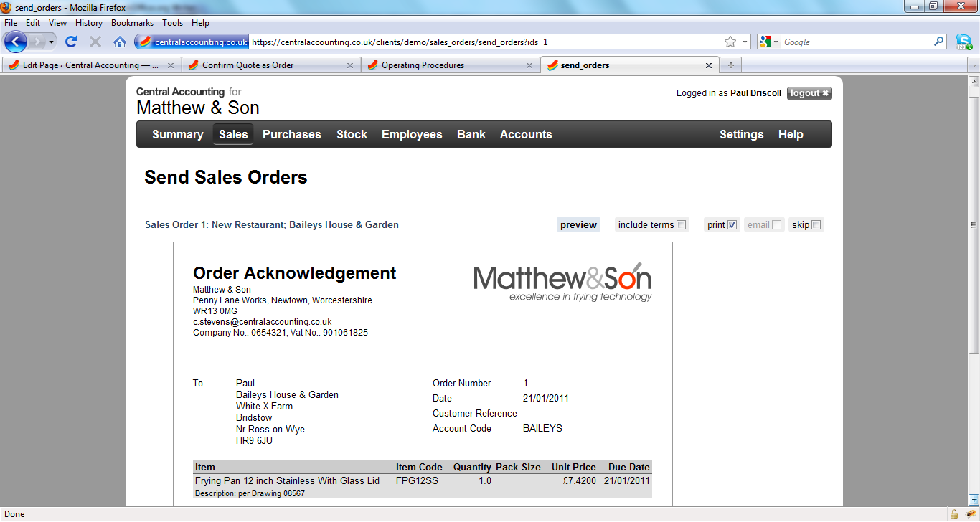Click the browser Forward arrow button

[37, 42]
